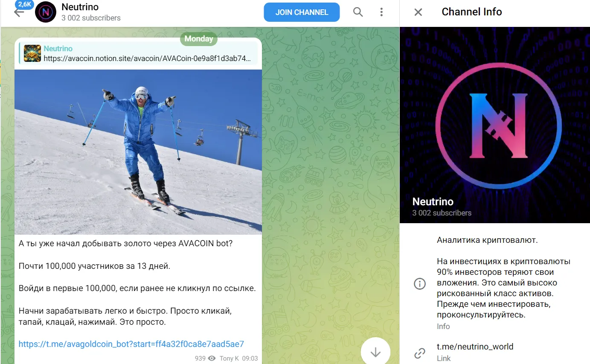This screenshot has height=364, width=590.
Task: Click the t.me/neutrino_world channel link
Action: [475, 347]
